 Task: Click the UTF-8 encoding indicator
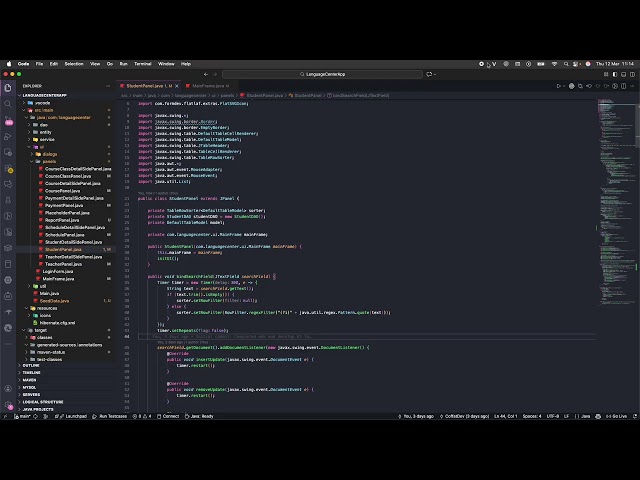point(553,416)
